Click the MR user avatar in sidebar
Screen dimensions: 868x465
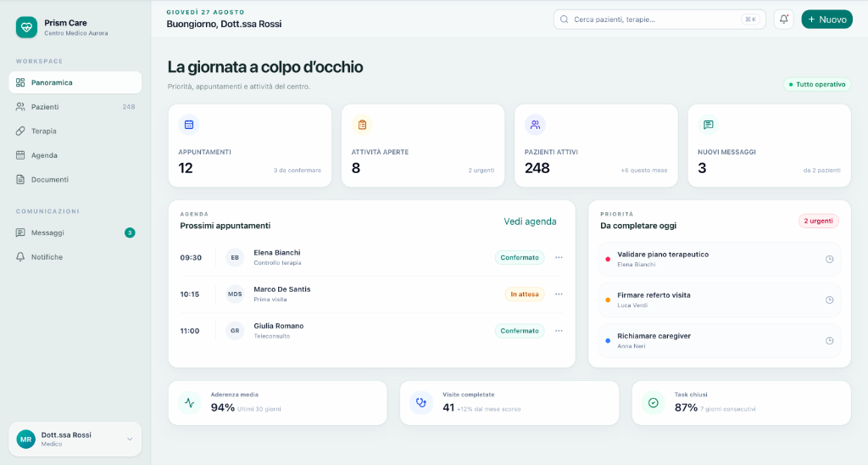coord(26,439)
